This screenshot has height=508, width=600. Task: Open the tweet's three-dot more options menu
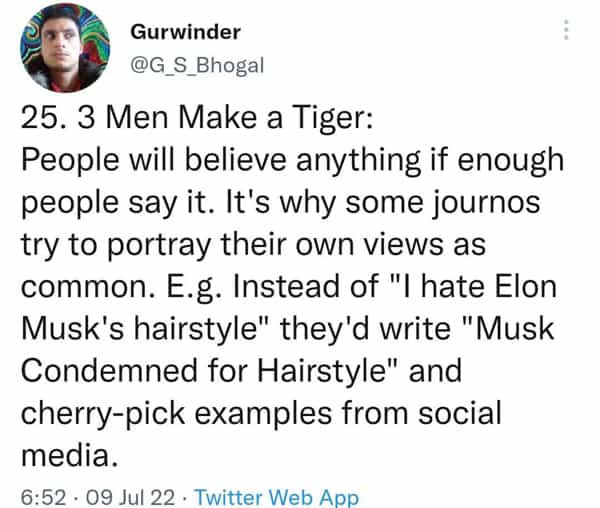tap(567, 31)
